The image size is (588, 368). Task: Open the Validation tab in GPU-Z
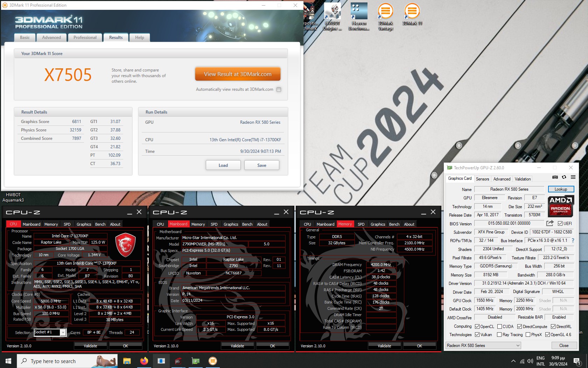[x=523, y=179]
